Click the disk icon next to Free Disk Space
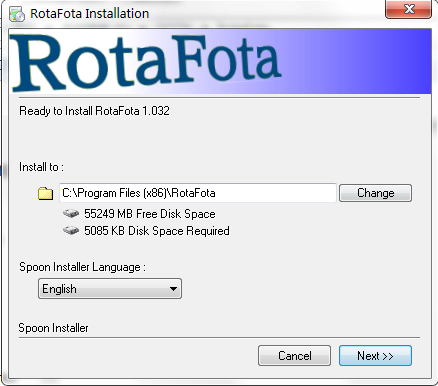438x386 pixels. [x=71, y=213]
